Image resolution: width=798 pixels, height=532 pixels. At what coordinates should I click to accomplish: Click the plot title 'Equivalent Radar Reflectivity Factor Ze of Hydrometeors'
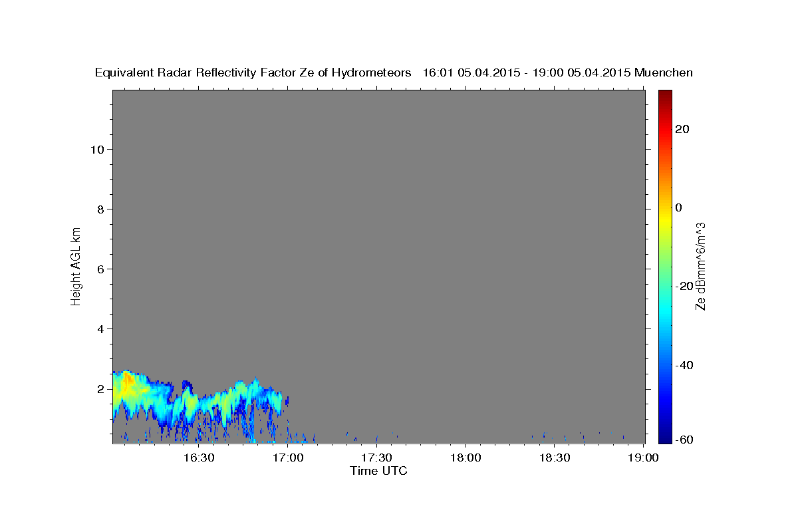point(253,73)
